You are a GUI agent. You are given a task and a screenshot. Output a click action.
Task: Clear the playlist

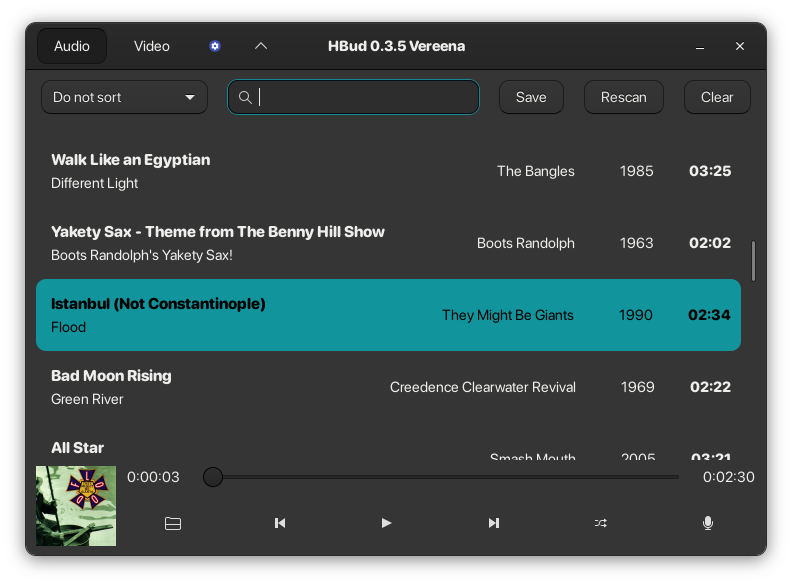pyautogui.click(x=717, y=97)
